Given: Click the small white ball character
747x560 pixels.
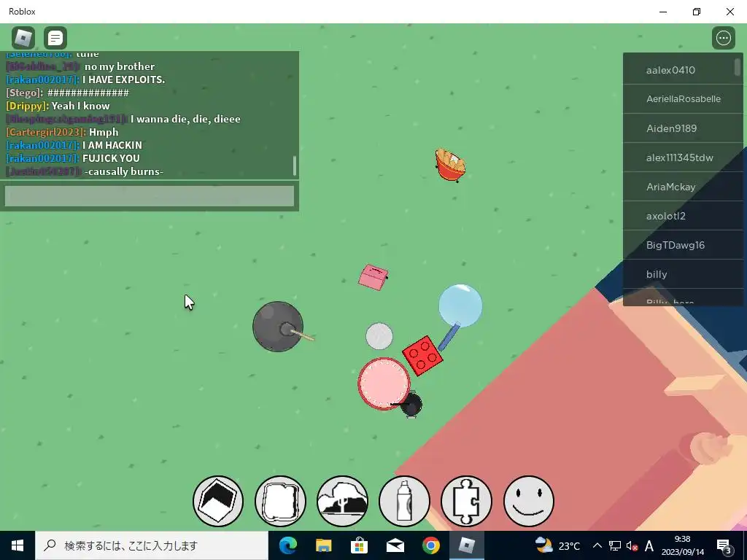Looking at the screenshot, I should (x=379, y=336).
